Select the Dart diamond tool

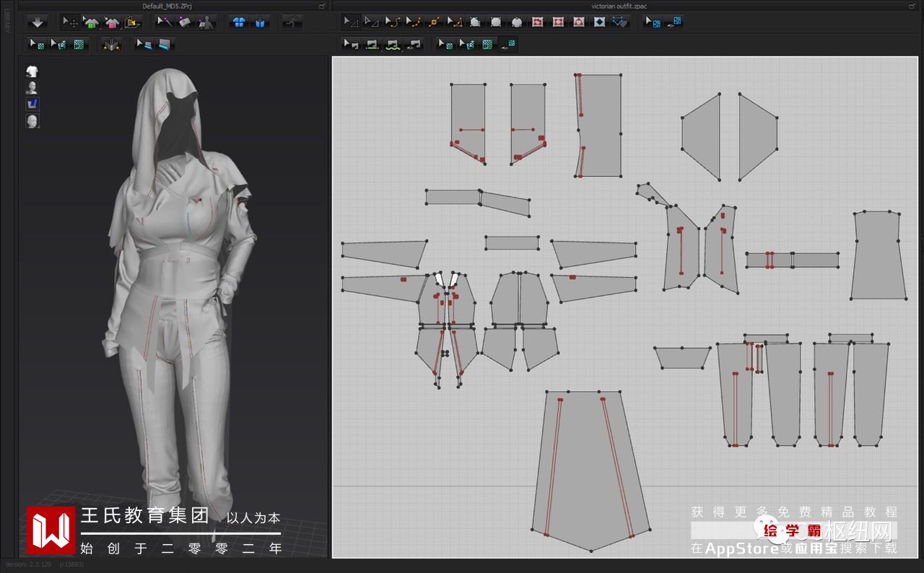pos(599,22)
